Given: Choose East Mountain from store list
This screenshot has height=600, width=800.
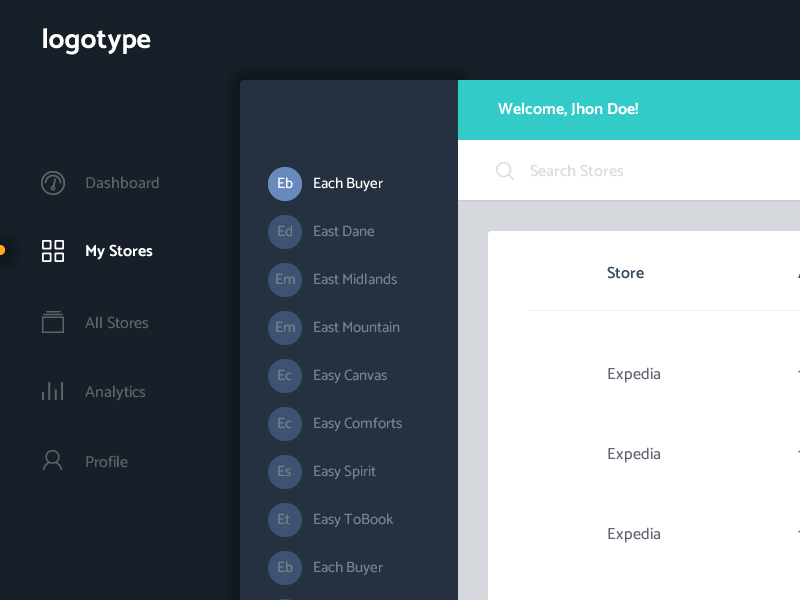Looking at the screenshot, I should pos(356,327).
